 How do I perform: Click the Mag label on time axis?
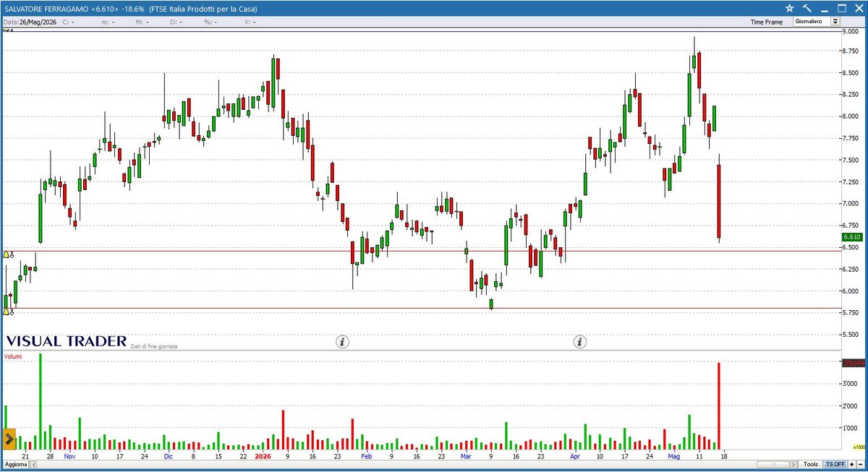coord(674,456)
